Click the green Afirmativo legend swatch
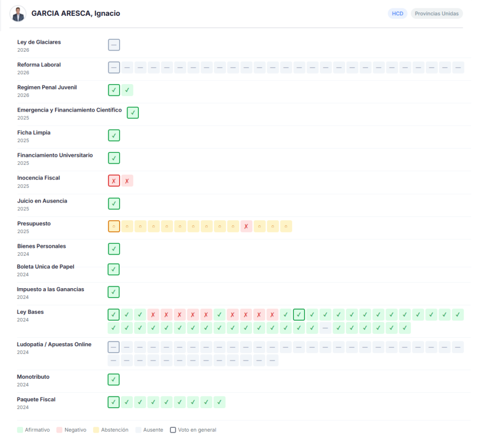This screenshot has width=504, height=444. [x=20, y=430]
